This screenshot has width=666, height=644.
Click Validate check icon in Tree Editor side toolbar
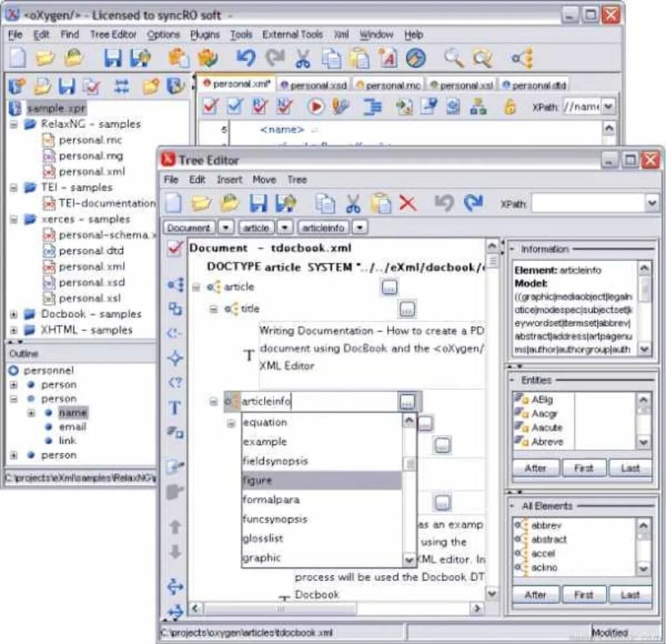[x=175, y=248]
